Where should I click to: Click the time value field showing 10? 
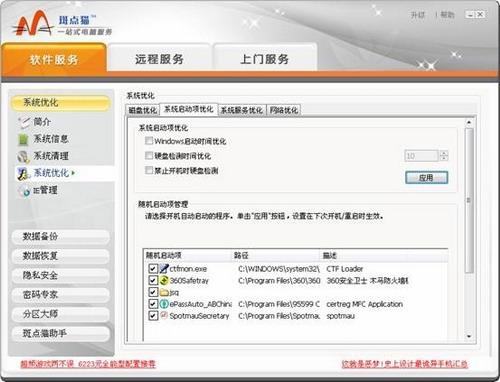[x=421, y=156]
